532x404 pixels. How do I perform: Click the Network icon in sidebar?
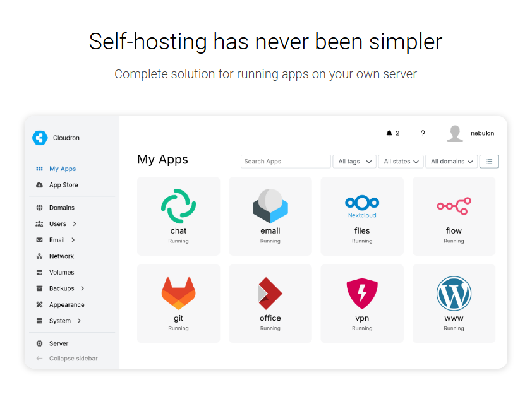point(39,256)
